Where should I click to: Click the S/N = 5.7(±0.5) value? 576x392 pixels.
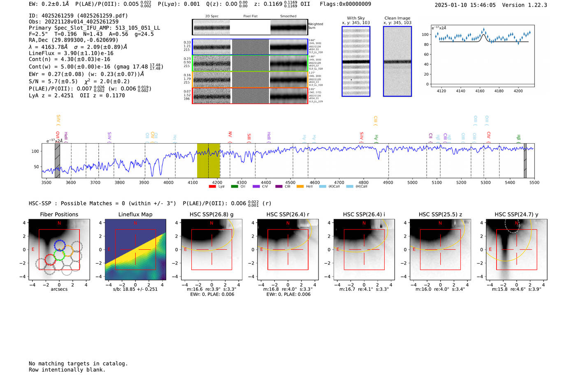53,81
